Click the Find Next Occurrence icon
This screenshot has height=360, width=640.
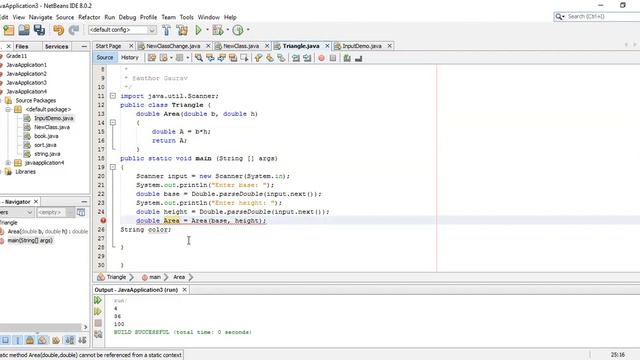(222, 58)
